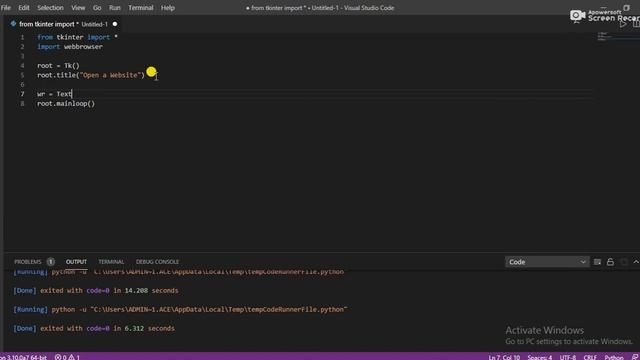Open the File menu
The height and width of the screenshot is (360, 640).
[6, 8]
